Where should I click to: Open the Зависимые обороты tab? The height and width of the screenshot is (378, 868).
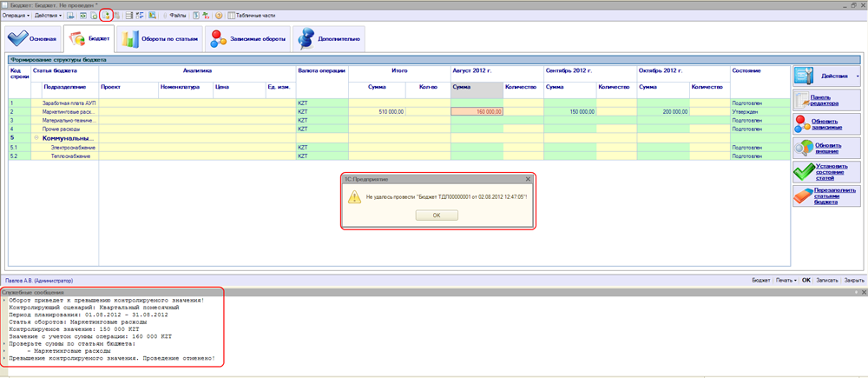[x=246, y=39]
